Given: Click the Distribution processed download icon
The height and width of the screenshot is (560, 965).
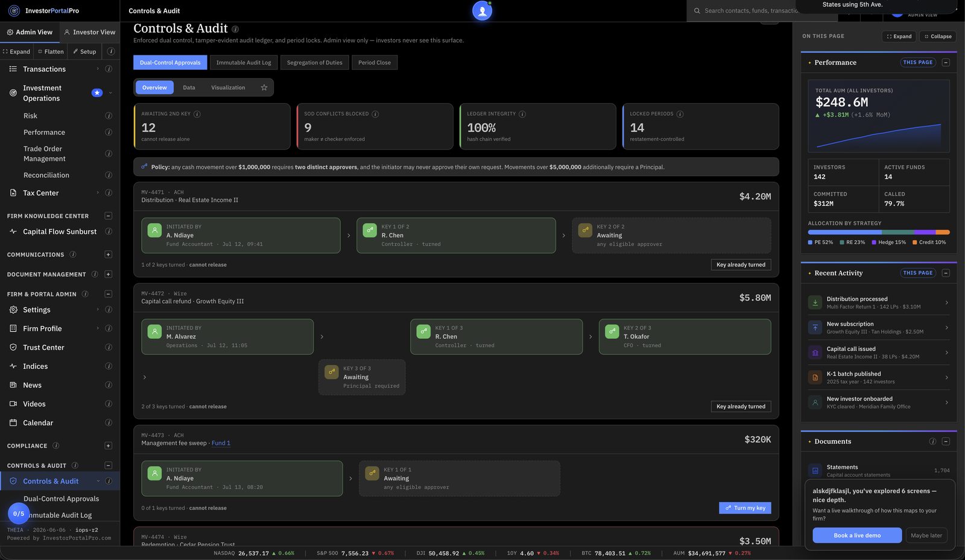Looking at the screenshot, I should click(815, 303).
